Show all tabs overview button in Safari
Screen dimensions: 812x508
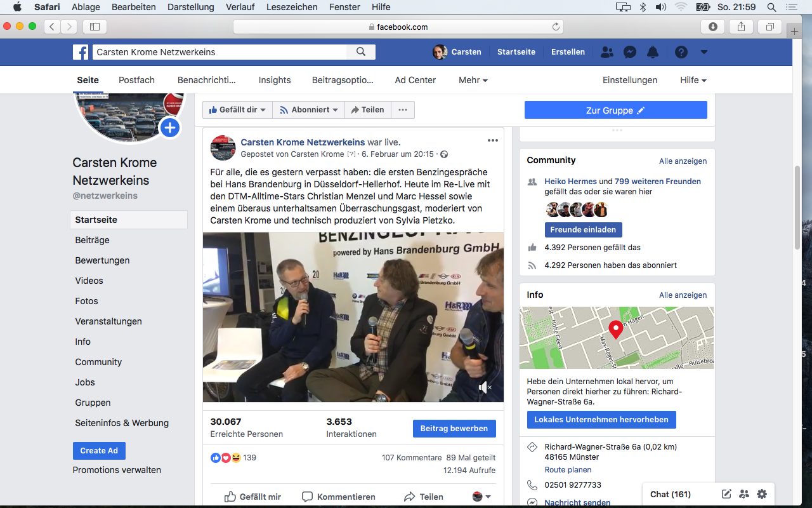[769, 27]
